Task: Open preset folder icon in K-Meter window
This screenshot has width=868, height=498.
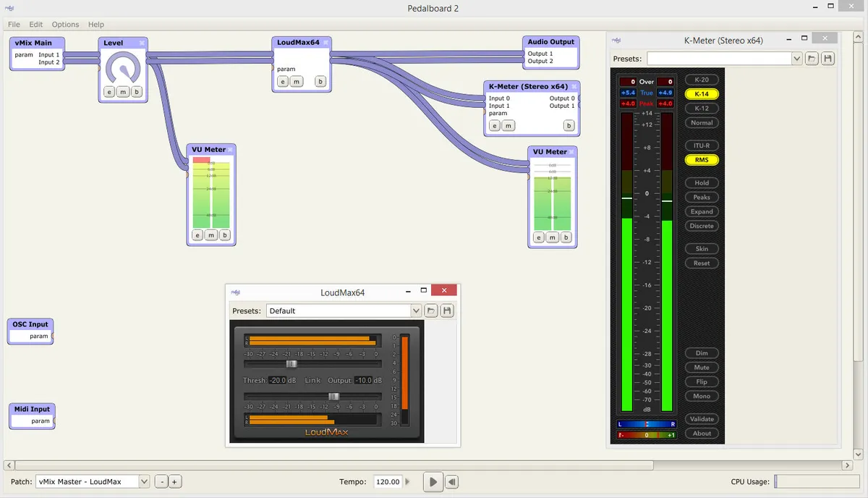Action: pos(812,59)
